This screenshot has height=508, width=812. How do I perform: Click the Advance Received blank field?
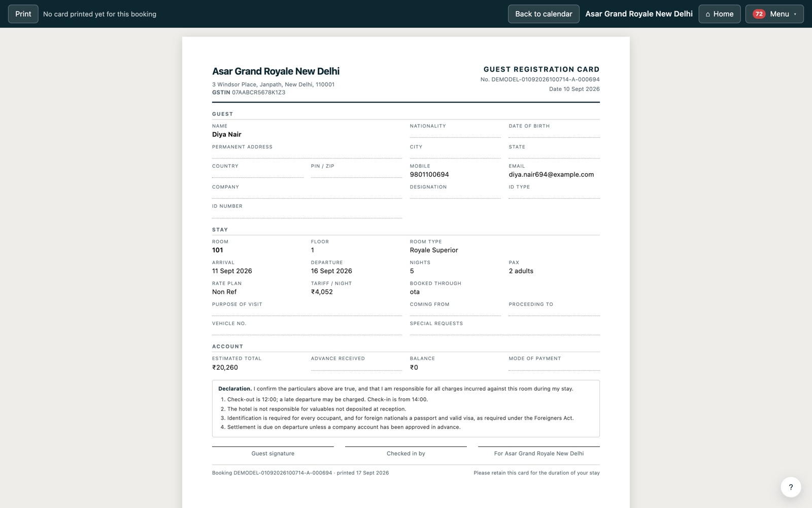[356, 367]
